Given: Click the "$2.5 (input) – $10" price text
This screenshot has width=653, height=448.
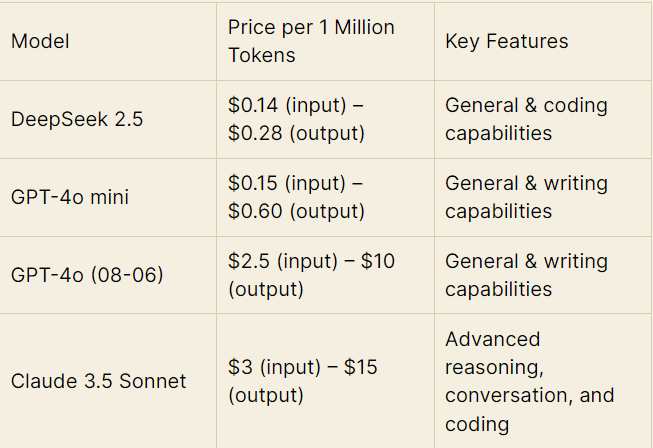Looking at the screenshot, I should pos(311,261).
